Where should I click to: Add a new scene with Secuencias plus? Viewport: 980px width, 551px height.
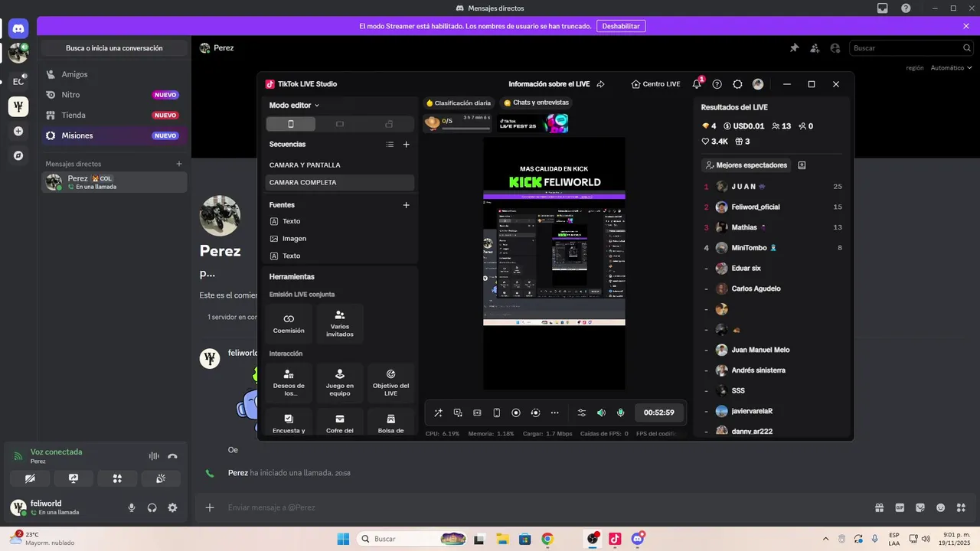406,144
